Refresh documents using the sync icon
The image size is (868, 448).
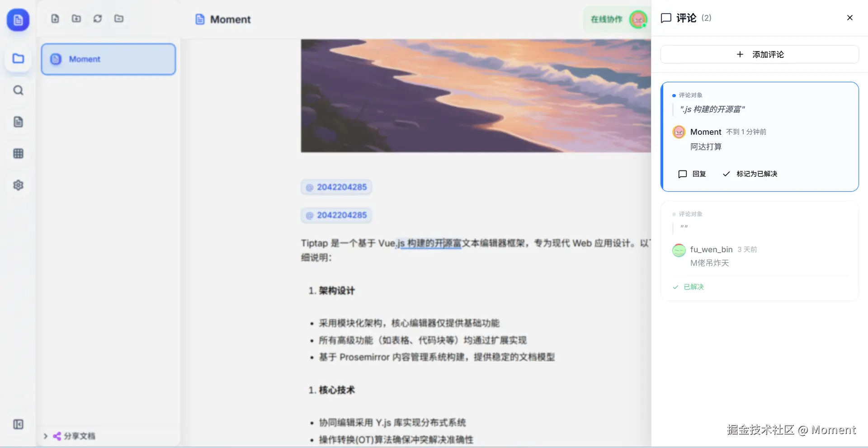(97, 19)
